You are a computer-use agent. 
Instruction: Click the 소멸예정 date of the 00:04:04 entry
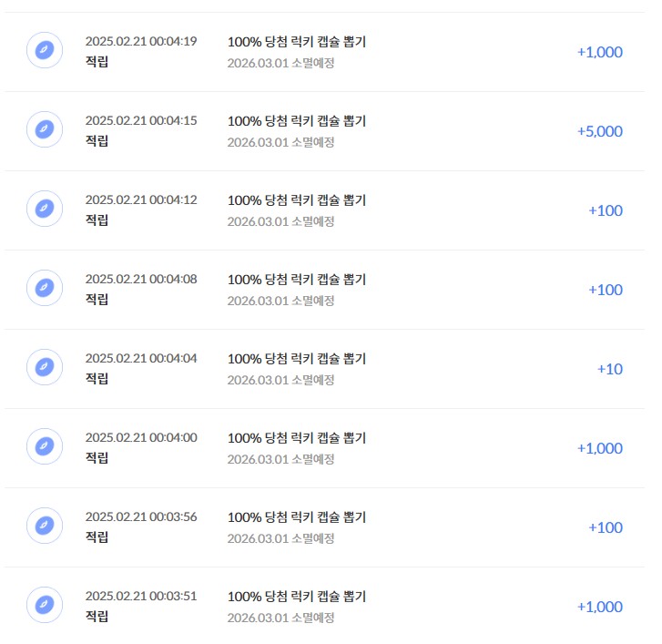point(280,380)
